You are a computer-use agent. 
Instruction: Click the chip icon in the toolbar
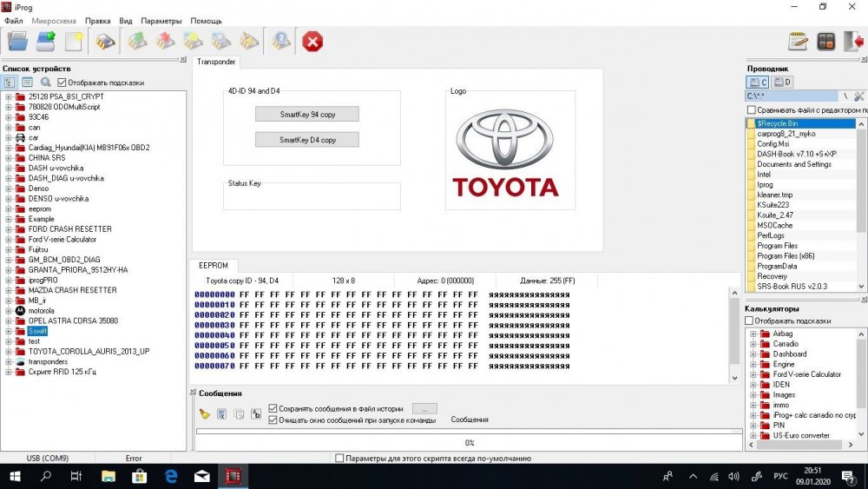(x=106, y=41)
